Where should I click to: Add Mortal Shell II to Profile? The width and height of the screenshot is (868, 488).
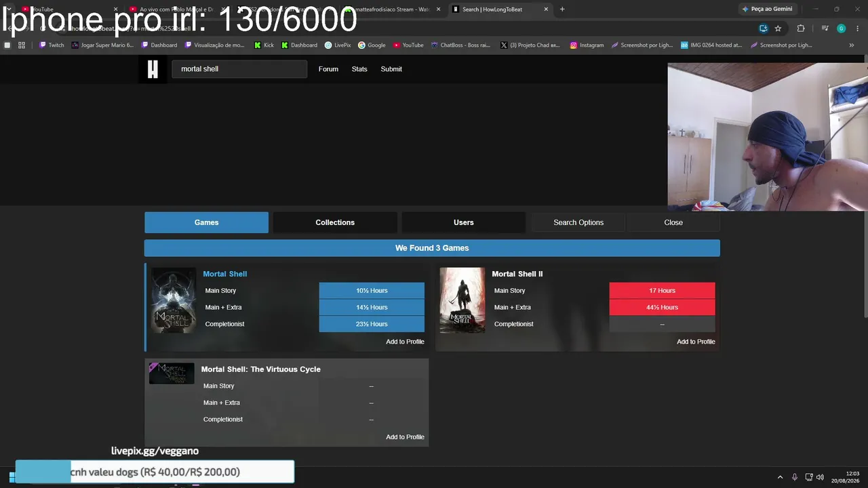coord(696,342)
